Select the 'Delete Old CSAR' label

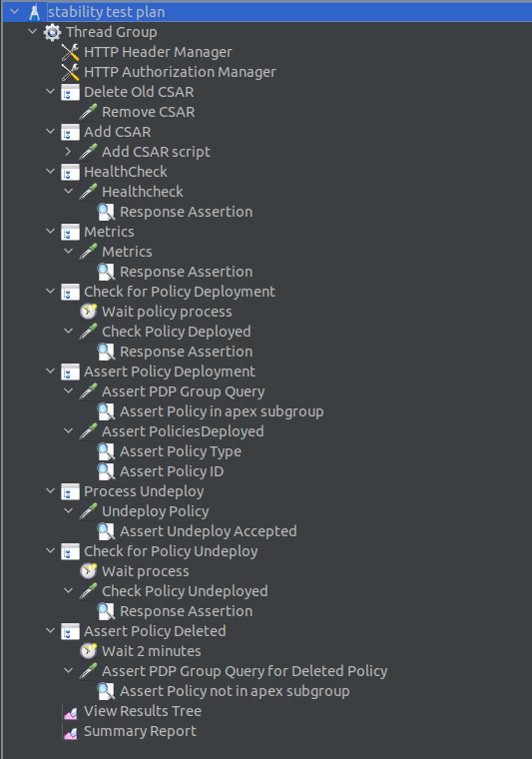(139, 92)
